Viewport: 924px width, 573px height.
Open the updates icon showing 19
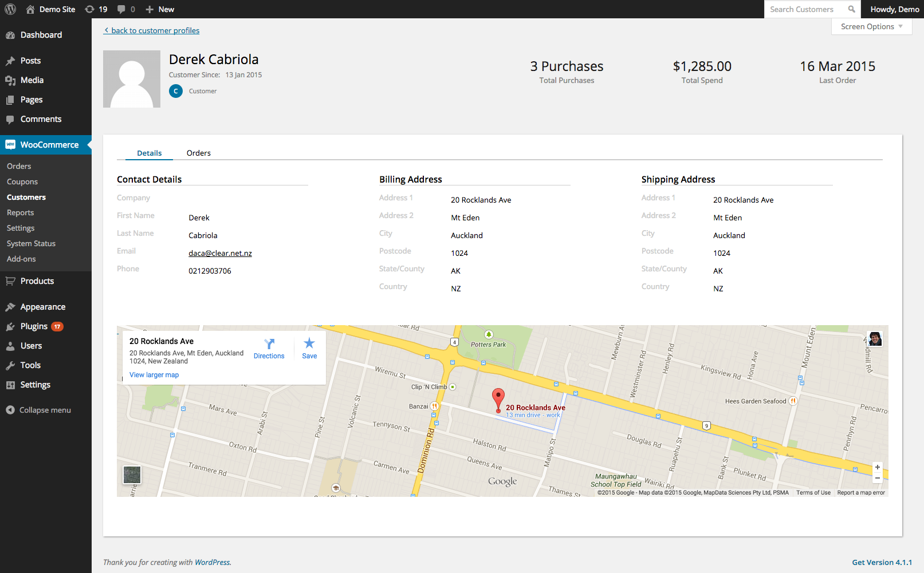click(x=89, y=9)
